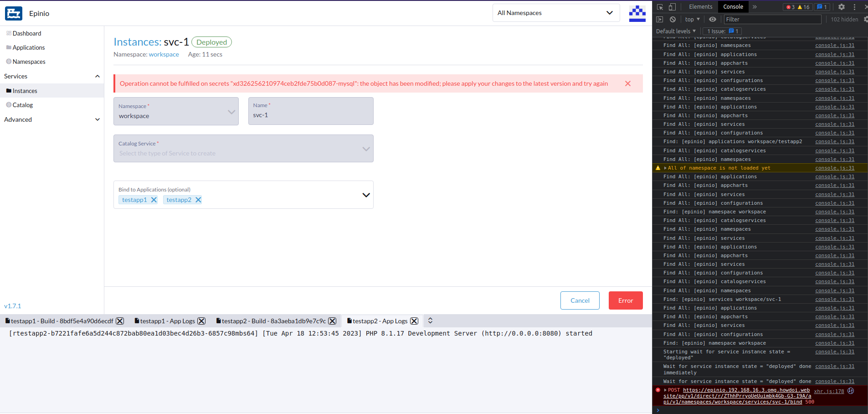This screenshot has height=414, width=868.
Task: Clear the console using the clear icon
Action: point(673,19)
